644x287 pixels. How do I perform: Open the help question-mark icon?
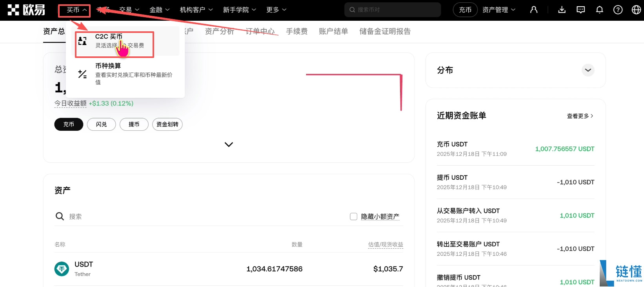point(618,10)
